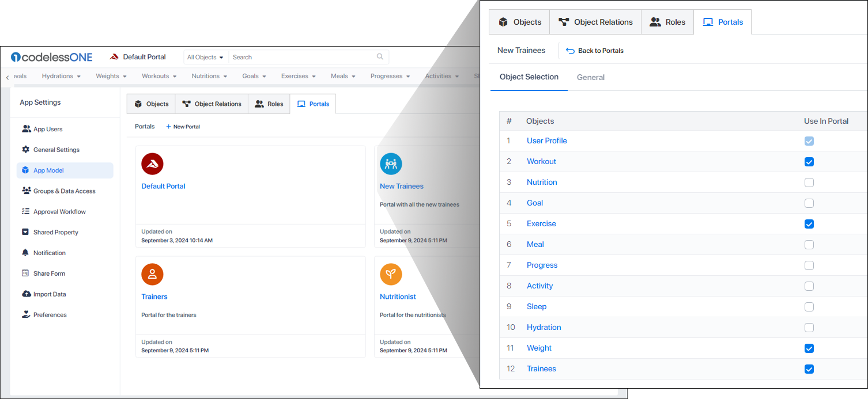Click the red Default Portal card icon

click(152, 164)
